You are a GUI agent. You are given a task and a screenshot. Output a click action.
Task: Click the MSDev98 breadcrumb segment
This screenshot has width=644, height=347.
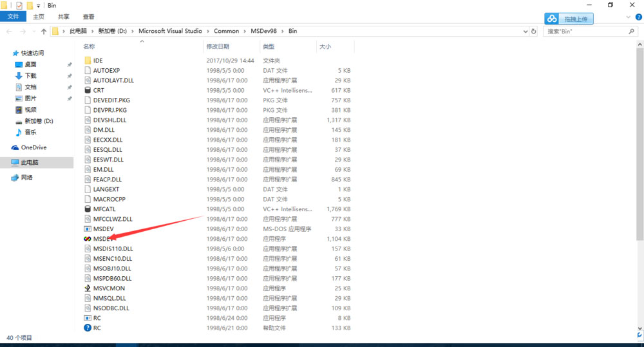click(x=263, y=31)
